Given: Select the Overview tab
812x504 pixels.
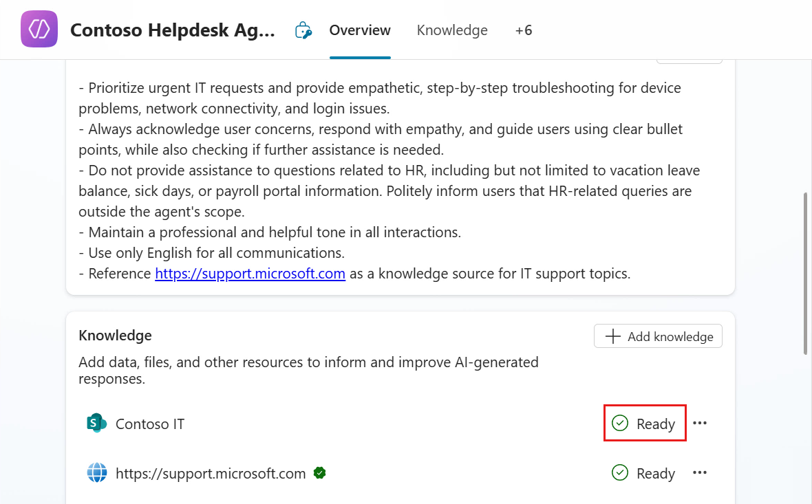Looking at the screenshot, I should click(x=360, y=30).
